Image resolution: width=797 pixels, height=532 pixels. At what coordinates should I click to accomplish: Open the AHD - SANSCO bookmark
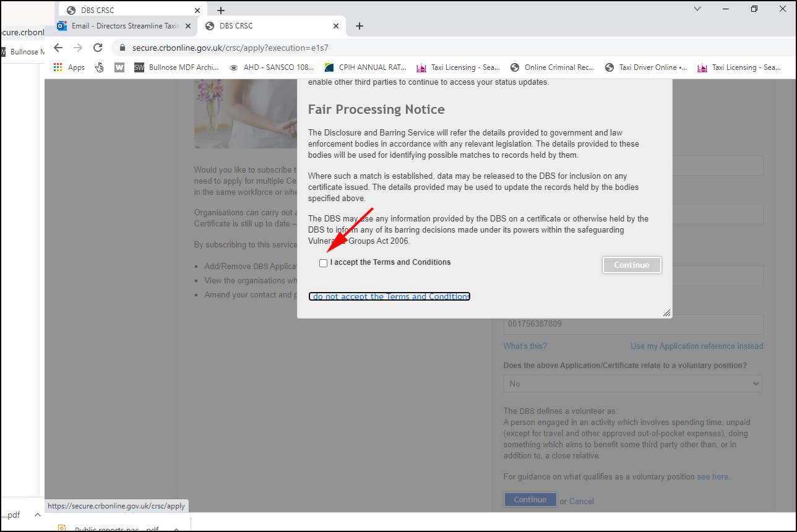[x=272, y=67]
